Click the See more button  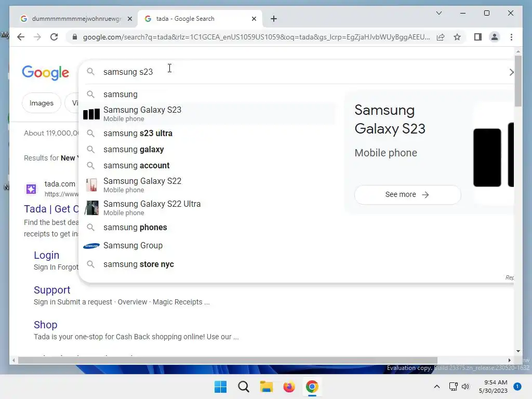[407, 195]
